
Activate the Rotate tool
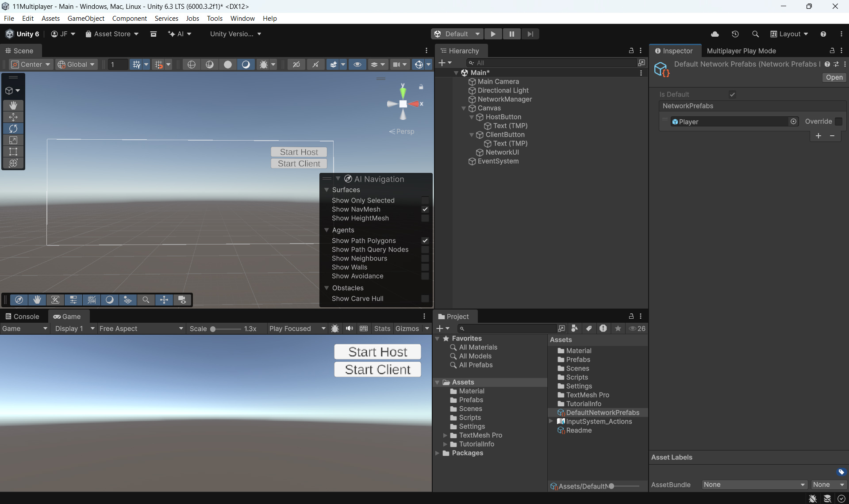tap(13, 129)
